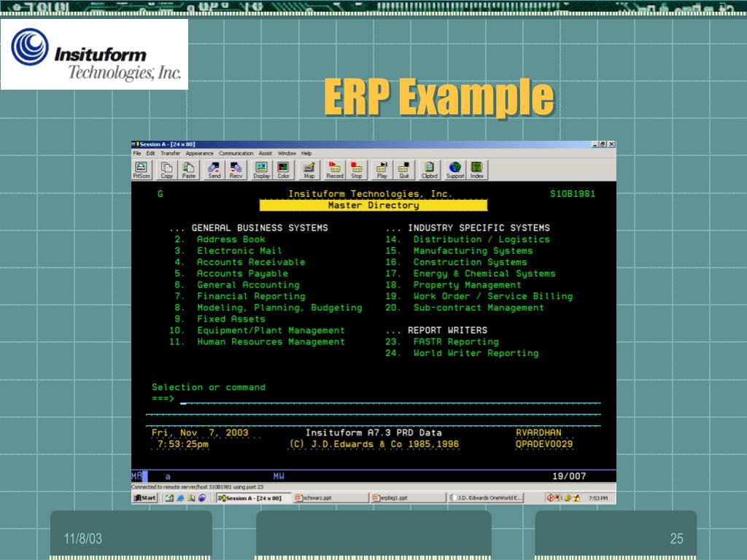Click the taskbar clock showing 7:53 PM
The width and height of the screenshot is (747, 560).
pos(598,498)
